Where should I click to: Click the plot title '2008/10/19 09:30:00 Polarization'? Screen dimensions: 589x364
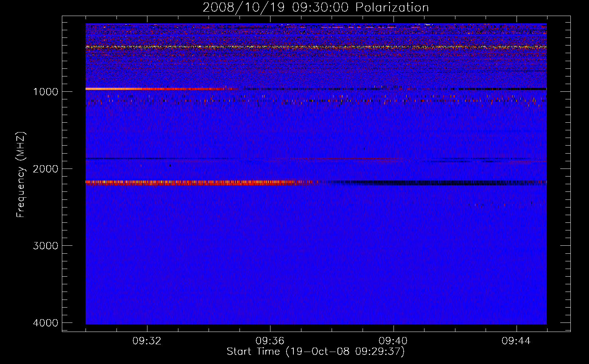coord(316,7)
